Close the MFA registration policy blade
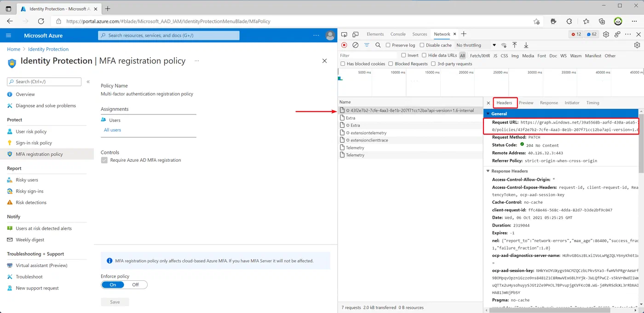This screenshot has height=313, width=644. (324, 61)
